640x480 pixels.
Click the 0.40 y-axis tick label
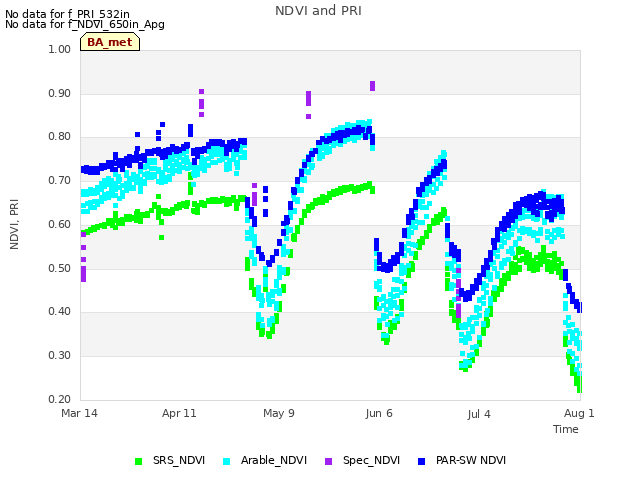pyautogui.click(x=60, y=312)
